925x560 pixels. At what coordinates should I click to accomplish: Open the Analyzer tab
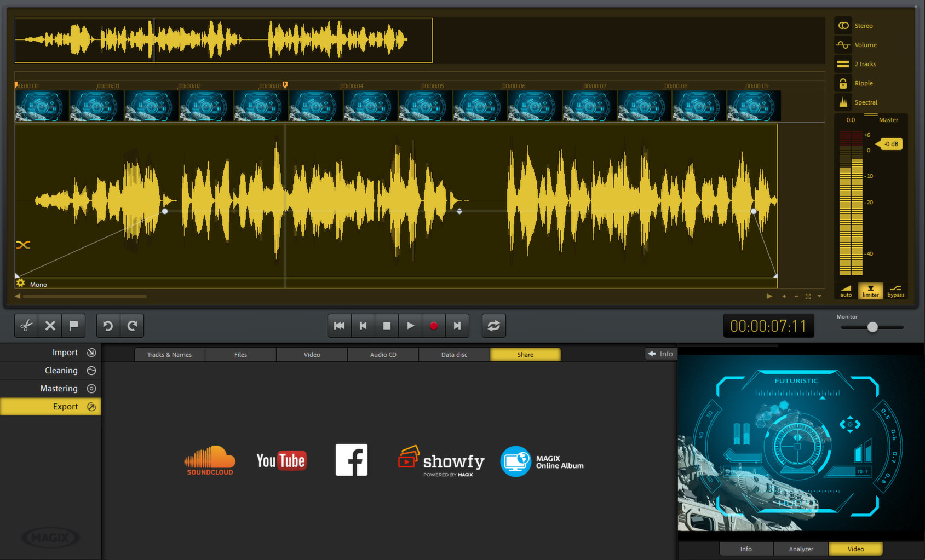pos(801,549)
